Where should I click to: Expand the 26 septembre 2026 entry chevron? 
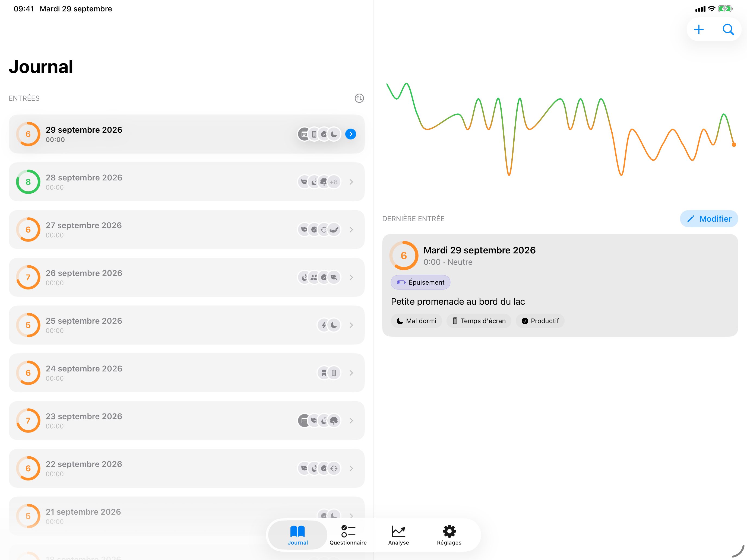point(351,278)
